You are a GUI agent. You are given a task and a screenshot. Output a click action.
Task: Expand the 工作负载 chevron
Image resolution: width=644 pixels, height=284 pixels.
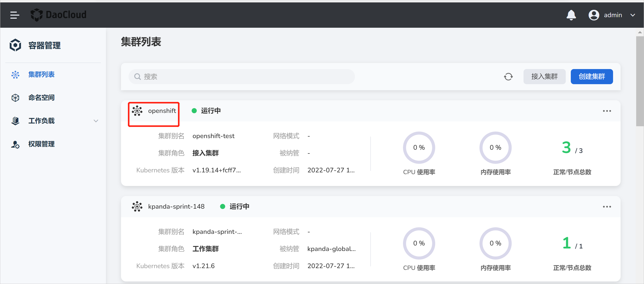click(x=96, y=121)
